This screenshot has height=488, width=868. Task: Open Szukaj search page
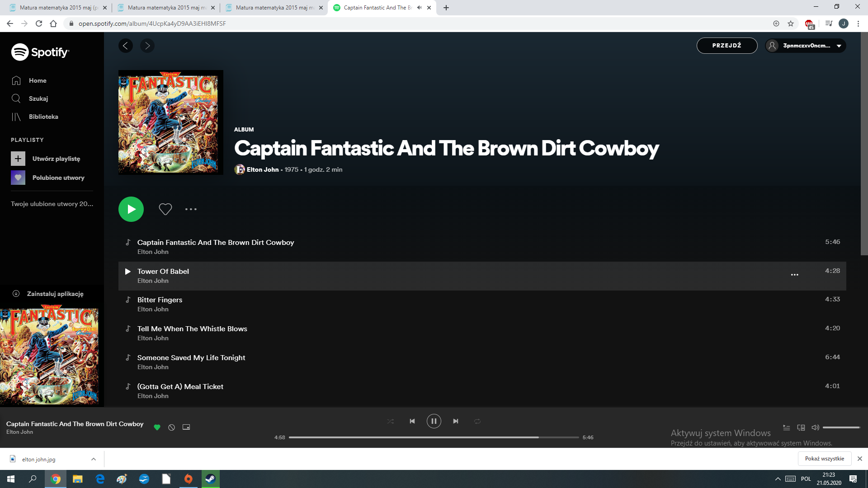point(38,99)
